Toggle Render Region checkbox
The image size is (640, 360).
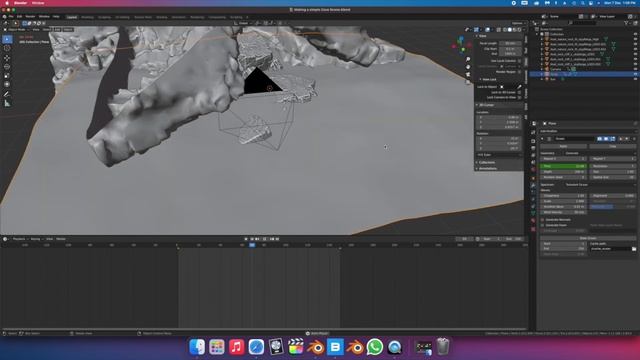pyautogui.click(x=519, y=72)
